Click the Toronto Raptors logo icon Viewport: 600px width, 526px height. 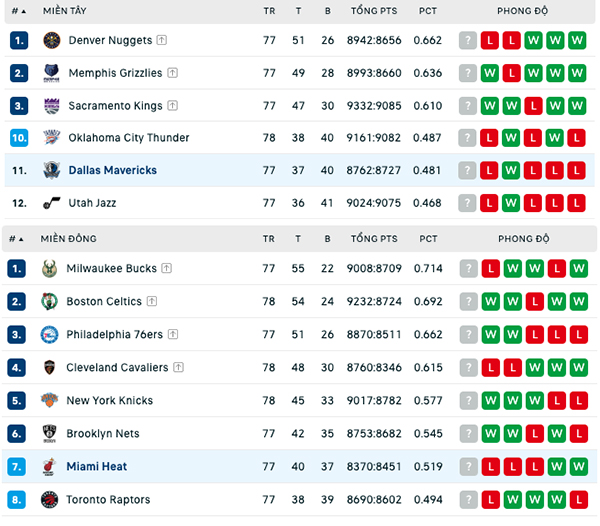point(49,500)
